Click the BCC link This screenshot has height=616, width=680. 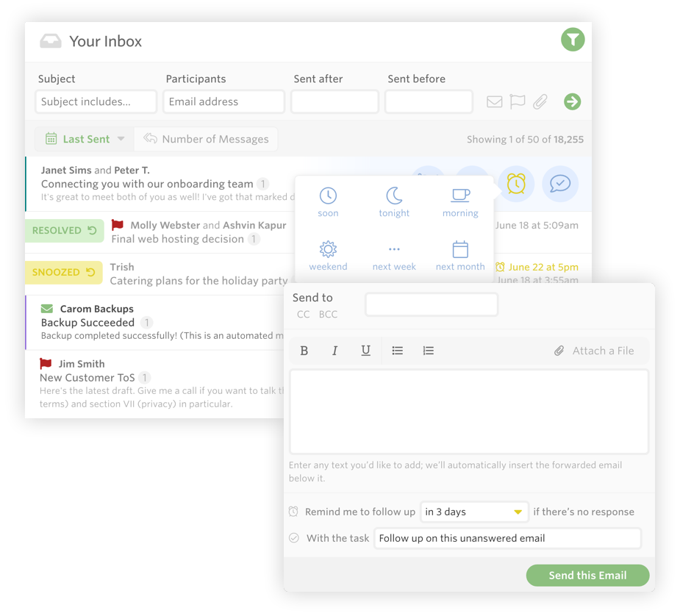click(328, 315)
